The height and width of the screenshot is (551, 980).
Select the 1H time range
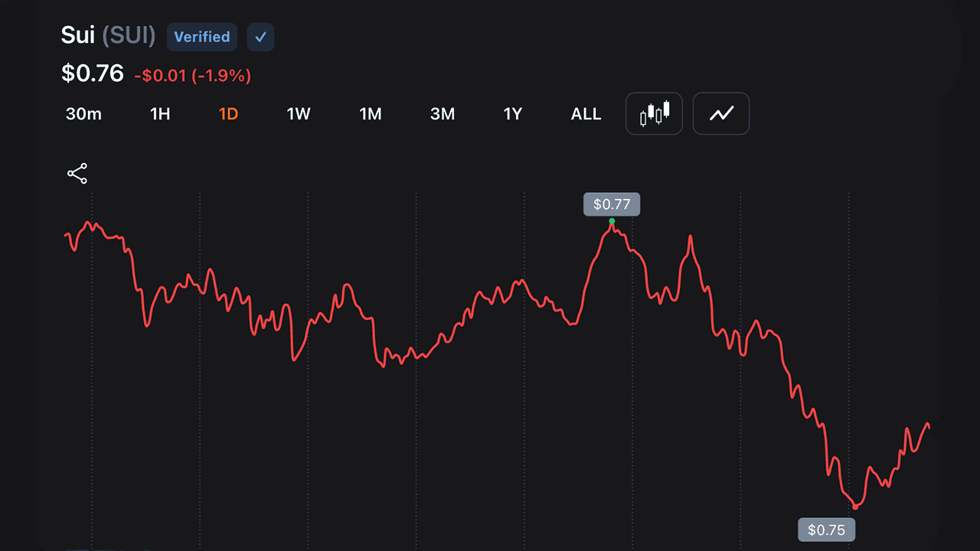coord(160,114)
